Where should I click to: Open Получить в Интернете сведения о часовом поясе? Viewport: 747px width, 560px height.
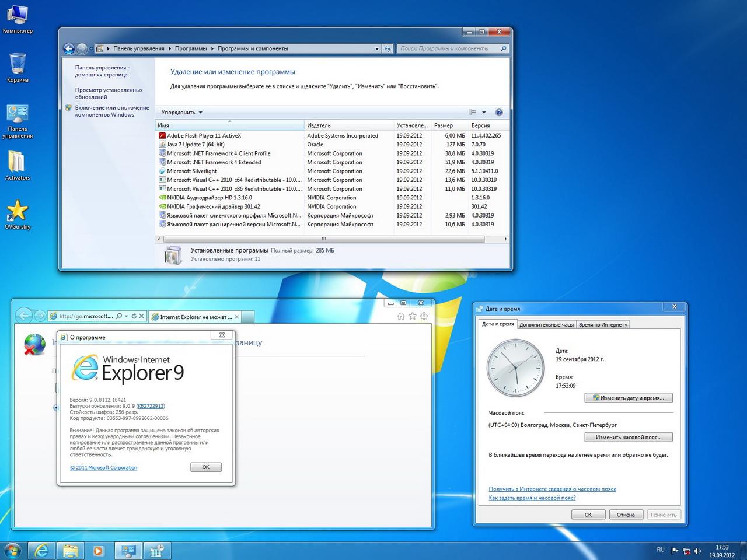pos(553,489)
